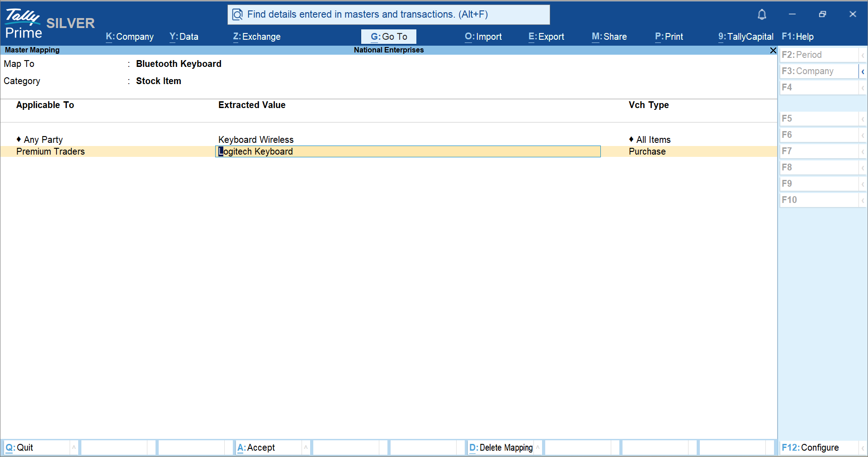Viewport: 868px width, 457px height.
Task: Select the Any Party mapping row
Action: pos(43,140)
